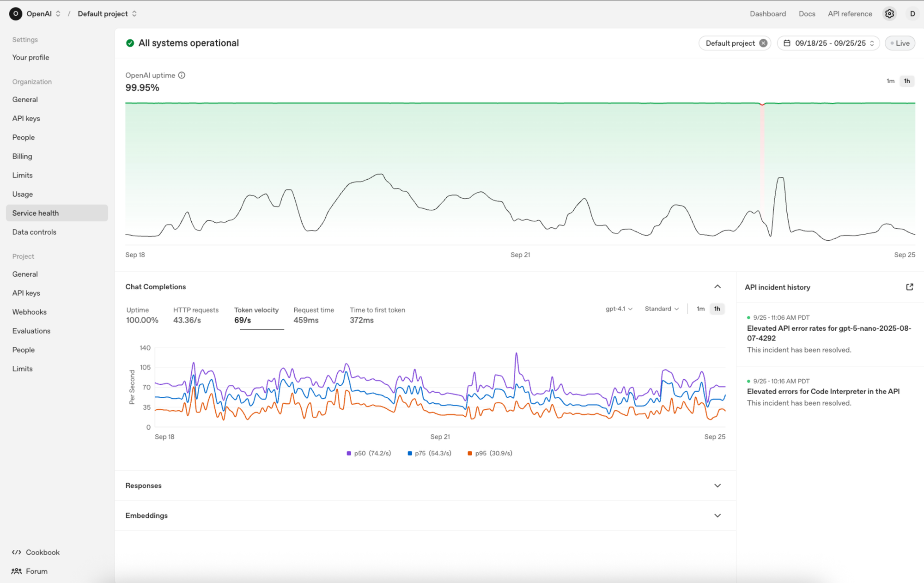The image size is (924, 583).
Task: Click the Forum icon in the sidebar
Action: coord(17,571)
